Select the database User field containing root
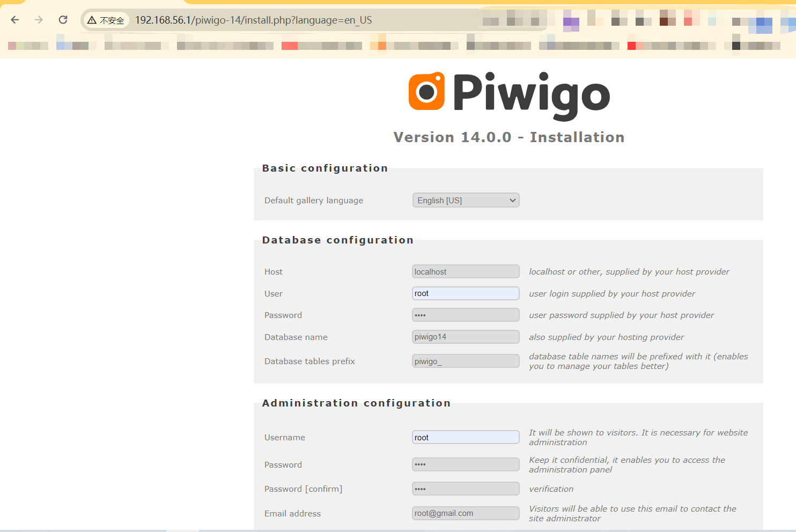Image resolution: width=796 pixels, height=532 pixels. coord(465,293)
